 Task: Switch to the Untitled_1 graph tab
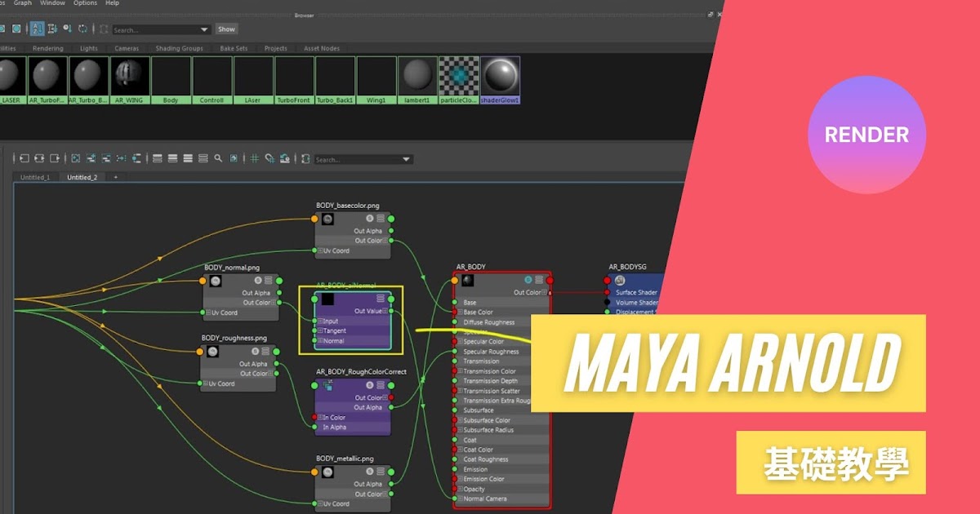coord(35,177)
